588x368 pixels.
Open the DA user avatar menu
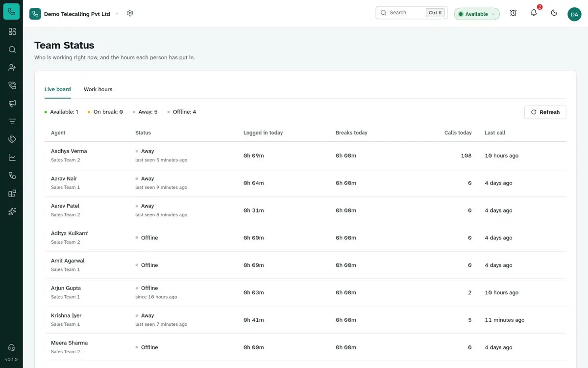click(574, 14)
